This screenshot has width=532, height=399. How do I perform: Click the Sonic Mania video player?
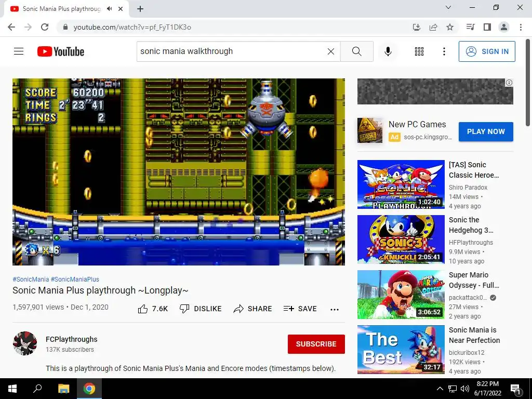(179, 171)
